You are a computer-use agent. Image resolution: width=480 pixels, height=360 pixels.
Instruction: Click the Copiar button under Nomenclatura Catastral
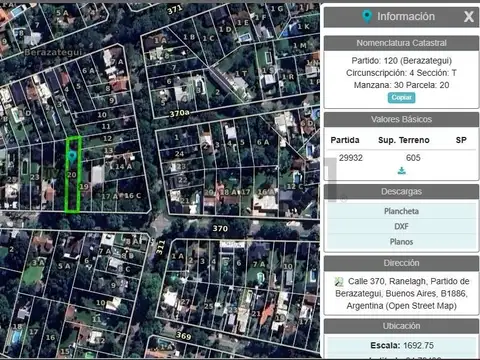tap(401, 98)
